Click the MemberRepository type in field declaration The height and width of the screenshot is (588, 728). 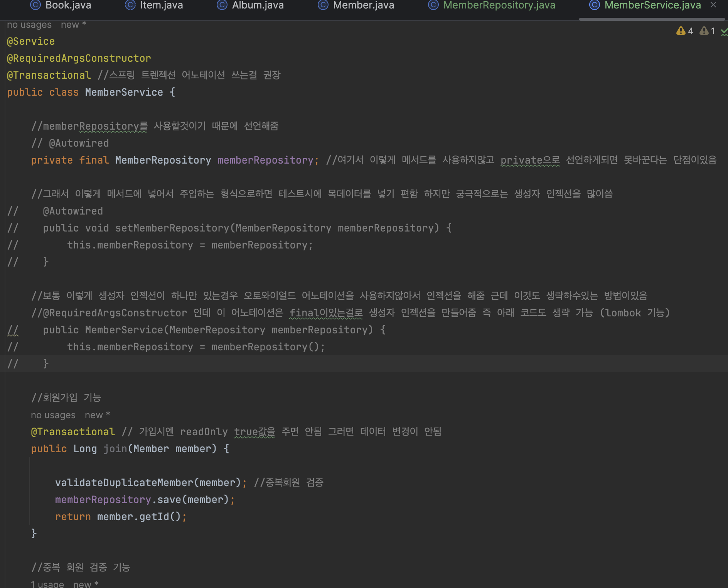coord(163,160)
